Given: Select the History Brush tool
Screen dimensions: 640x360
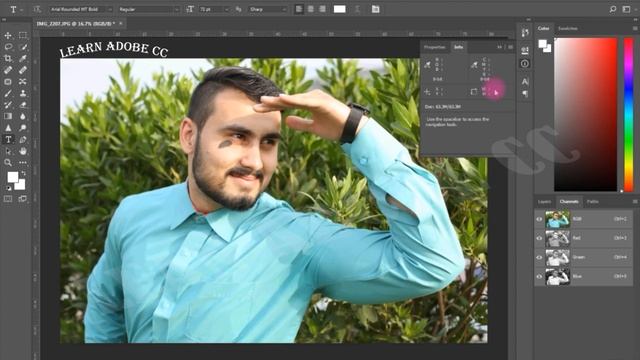Looking at the screenshot, I should 8,105.
